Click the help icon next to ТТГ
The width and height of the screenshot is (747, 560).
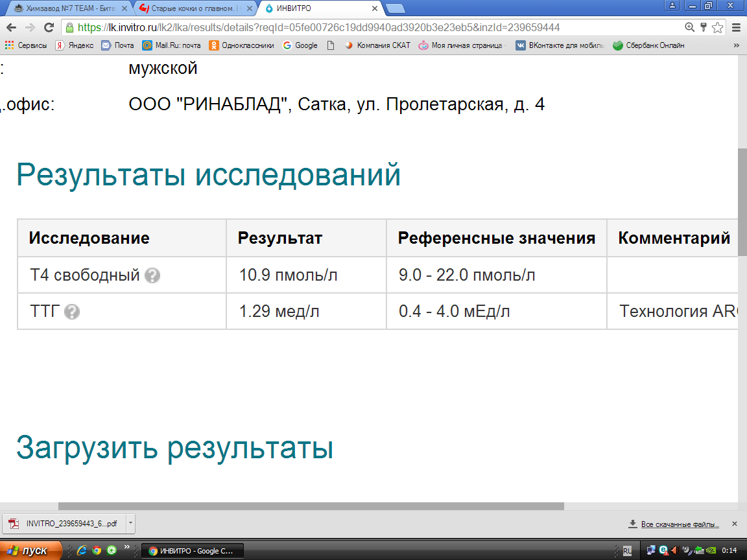72,311
